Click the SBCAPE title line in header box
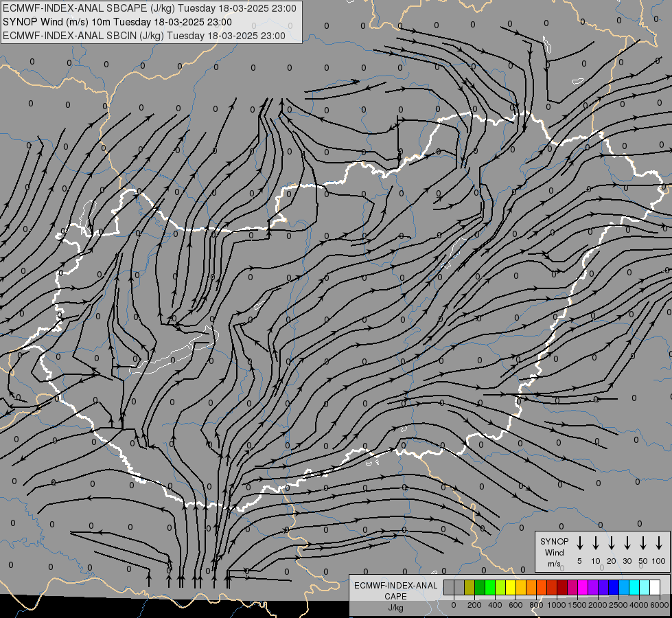Image resolution: width=672 pixels, height=618 pixels. (149, 8)
